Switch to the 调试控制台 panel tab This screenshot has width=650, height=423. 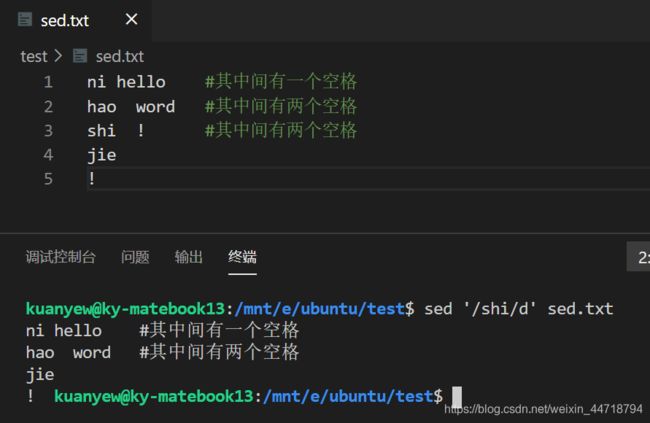(x=61, y=257)
